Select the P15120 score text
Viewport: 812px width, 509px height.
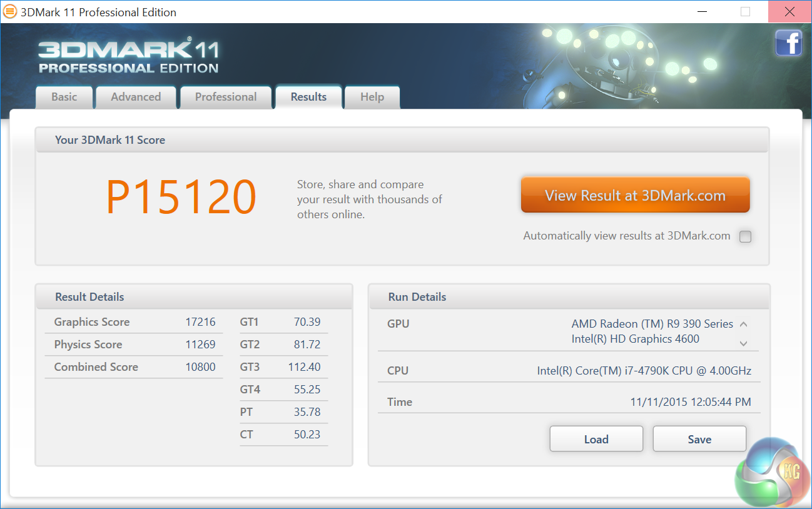pos(181,197)
